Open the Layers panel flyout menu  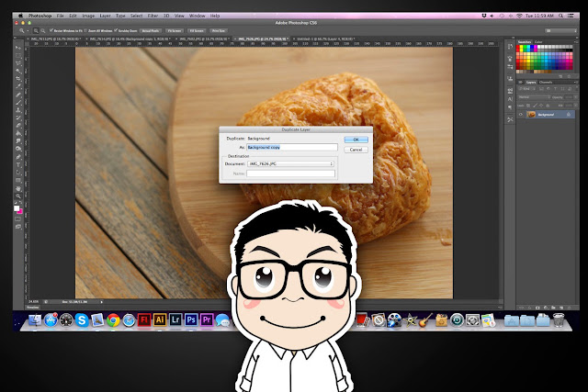[575, 82]
